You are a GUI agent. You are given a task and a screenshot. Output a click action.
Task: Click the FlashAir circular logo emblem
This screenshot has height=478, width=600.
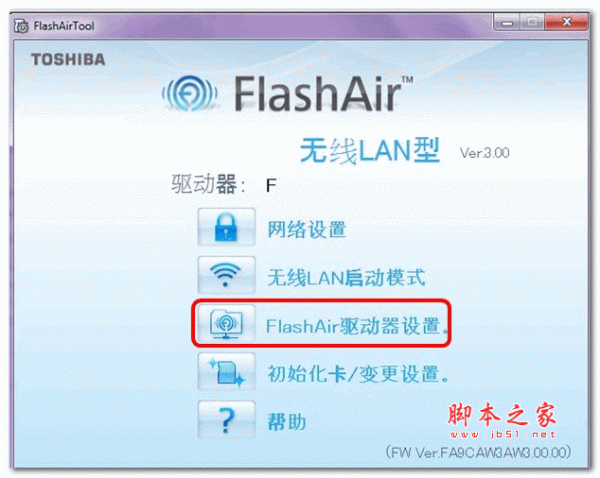[190, 93]
